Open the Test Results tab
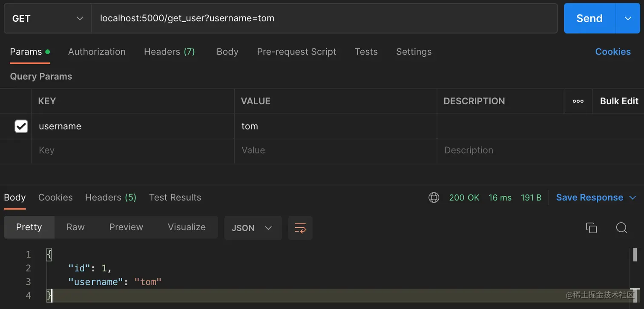The height and width of the screenshot is (309, 644). [x=175, y=197]
